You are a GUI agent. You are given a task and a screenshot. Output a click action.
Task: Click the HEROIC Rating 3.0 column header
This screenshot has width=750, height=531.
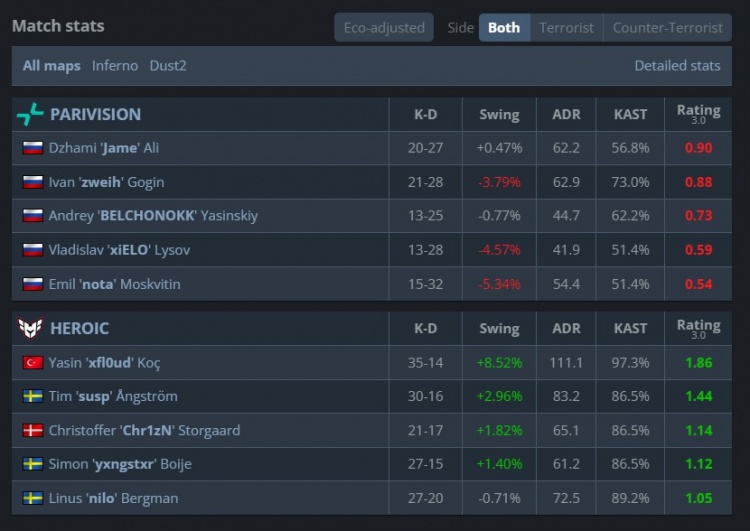[x=698, y=328]
